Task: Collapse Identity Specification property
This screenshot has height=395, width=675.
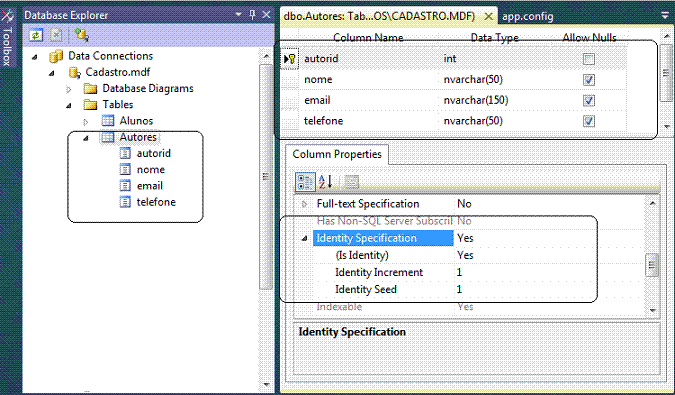Action: 305,238
